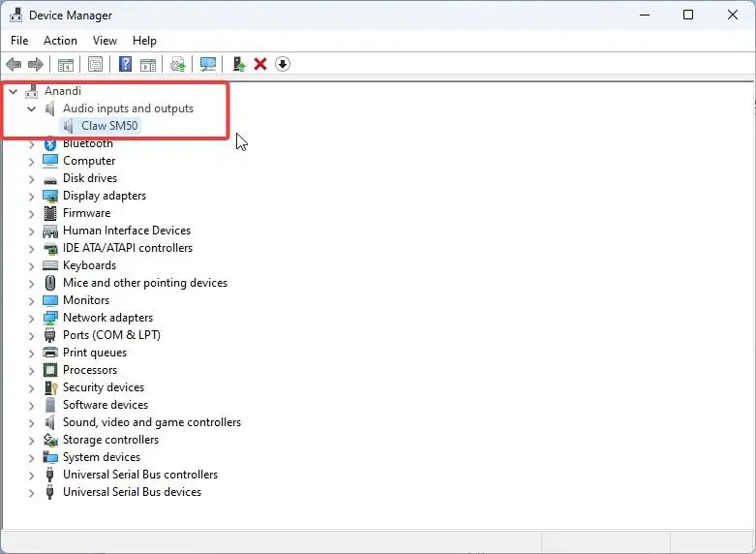756x554 pixels.
Task: Select the Claw SM50 audio device
Action: (109, 126)
